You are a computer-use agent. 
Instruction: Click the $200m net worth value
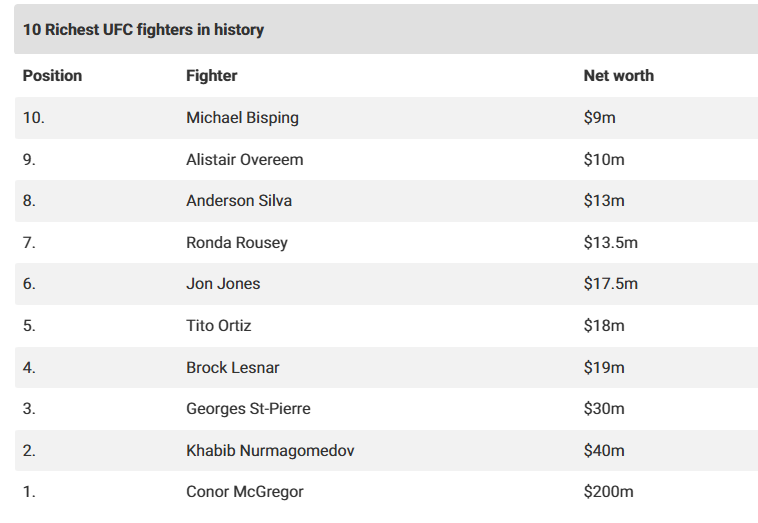coord(608,492)
